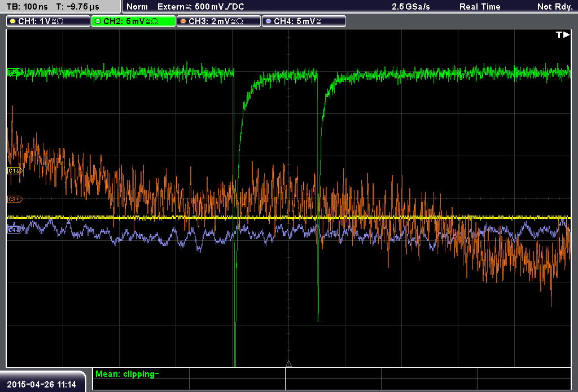This screenshot has width=578, height=392.
Task: Click the 2015-04-26 11:14 date stamp
Action: [x=41, y=385]
